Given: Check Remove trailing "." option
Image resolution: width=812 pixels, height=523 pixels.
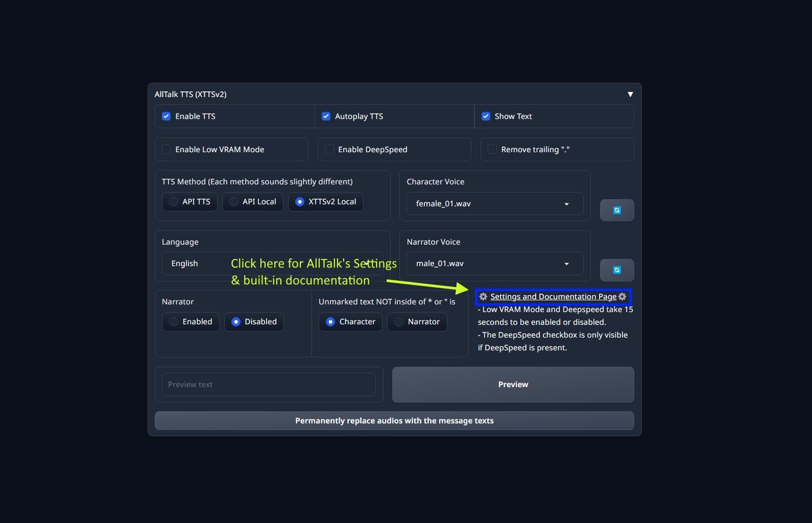Looking at the screenshot, I should [492, 149].
